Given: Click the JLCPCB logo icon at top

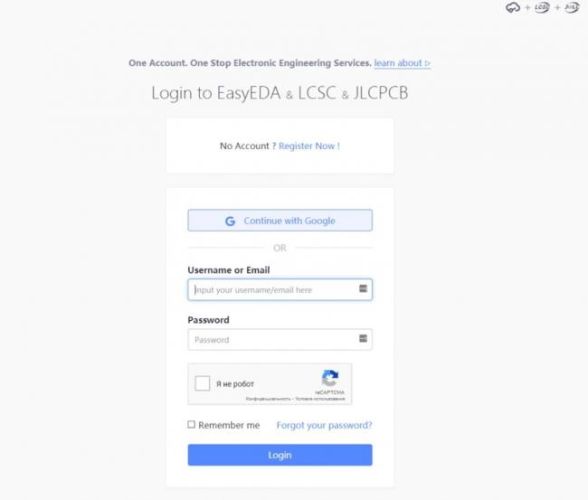Looking at the screenshot, I should coord(572,8).
